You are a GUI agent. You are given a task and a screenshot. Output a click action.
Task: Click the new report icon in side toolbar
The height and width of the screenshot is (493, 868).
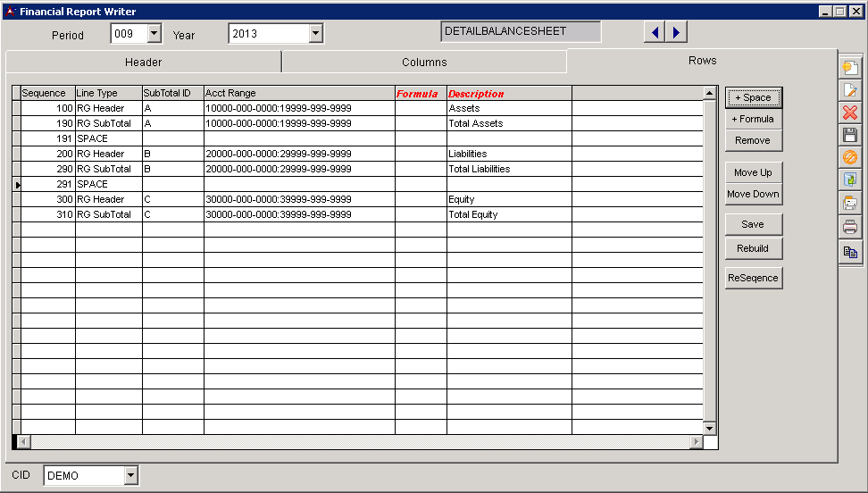click(850, 67)
